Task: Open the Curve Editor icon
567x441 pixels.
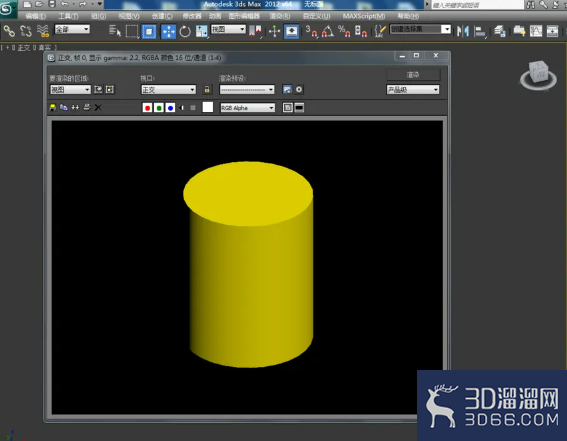Action: (536, 31)
